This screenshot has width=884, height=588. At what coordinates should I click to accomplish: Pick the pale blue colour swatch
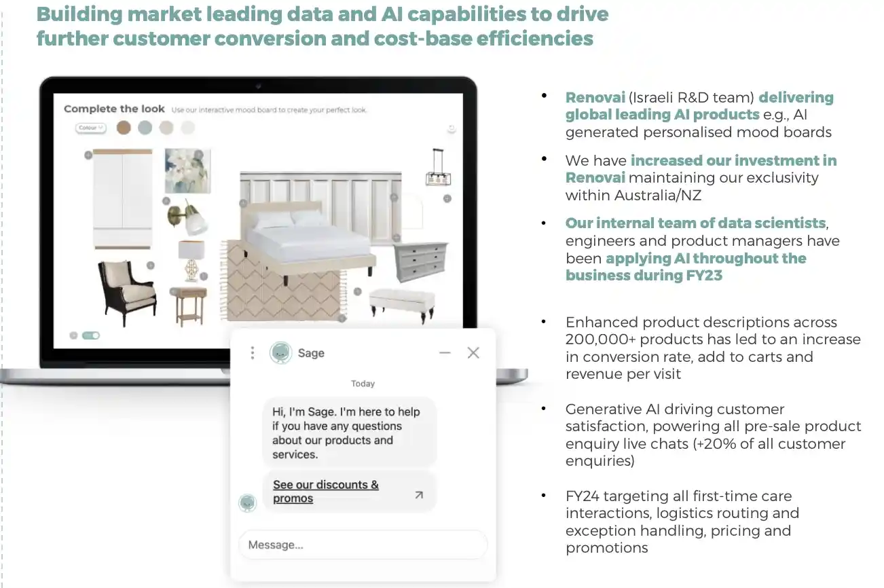145,128
